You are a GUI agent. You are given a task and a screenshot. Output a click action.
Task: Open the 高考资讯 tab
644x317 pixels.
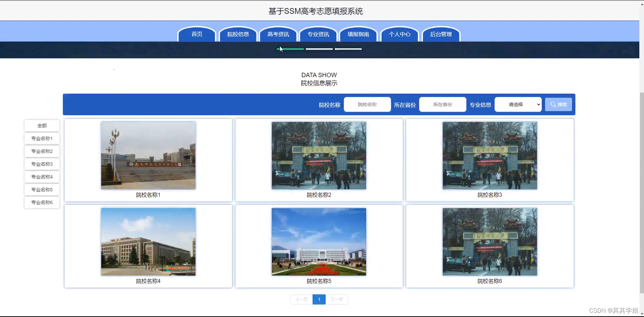point(278,34)
